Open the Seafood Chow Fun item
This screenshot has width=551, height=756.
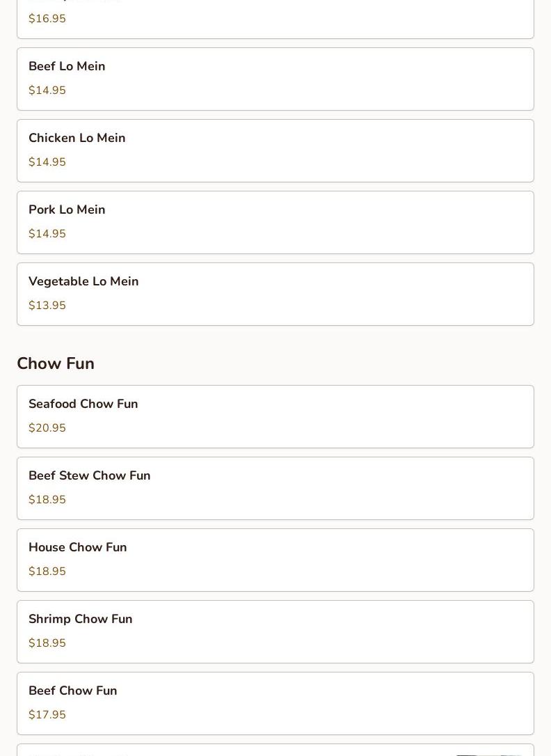click(x=275, y=416)
